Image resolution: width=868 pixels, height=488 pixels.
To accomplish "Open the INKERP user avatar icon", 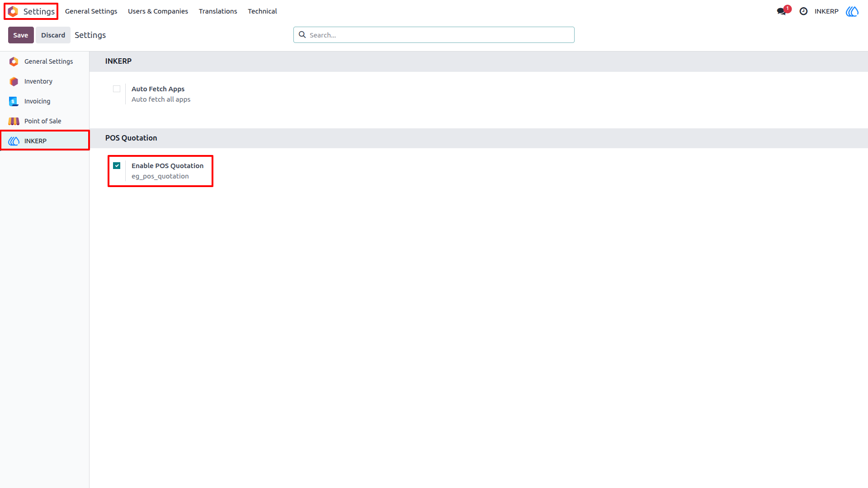I will coord(852,11).
